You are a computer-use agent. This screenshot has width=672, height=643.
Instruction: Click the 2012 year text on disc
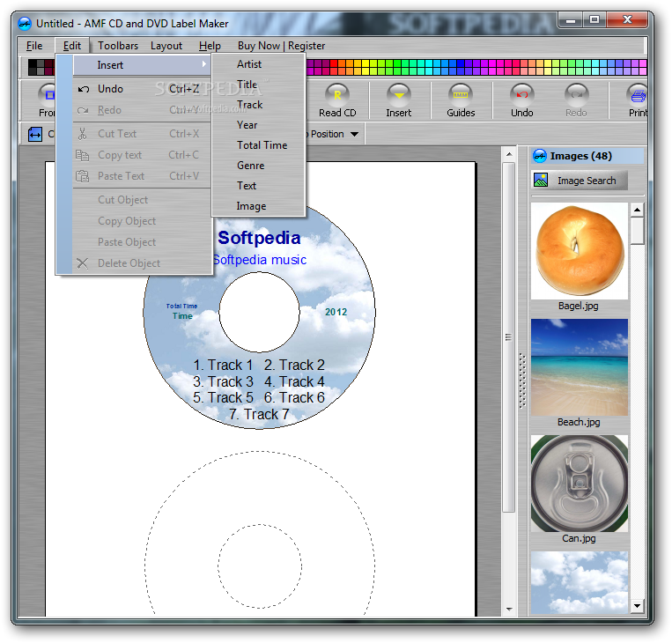[x=336, y=312]
